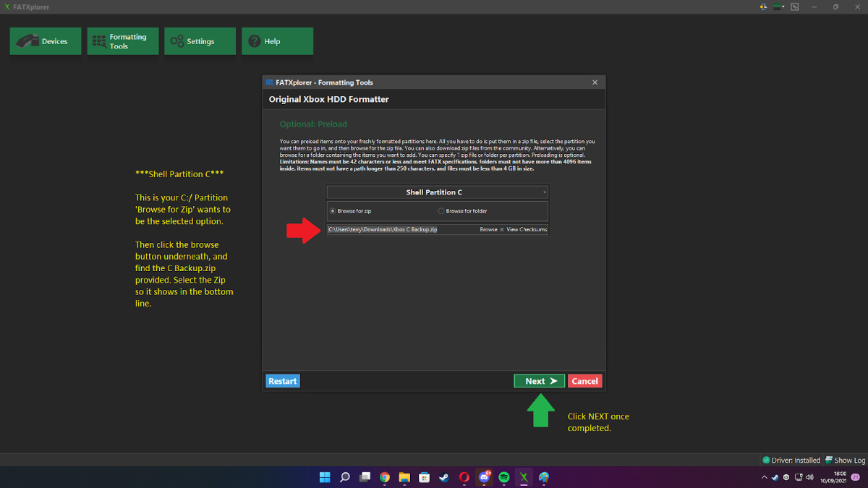Cancel the HDD Formatter wizard
Viewport: 868px width, 488px height.
point(584,381)
